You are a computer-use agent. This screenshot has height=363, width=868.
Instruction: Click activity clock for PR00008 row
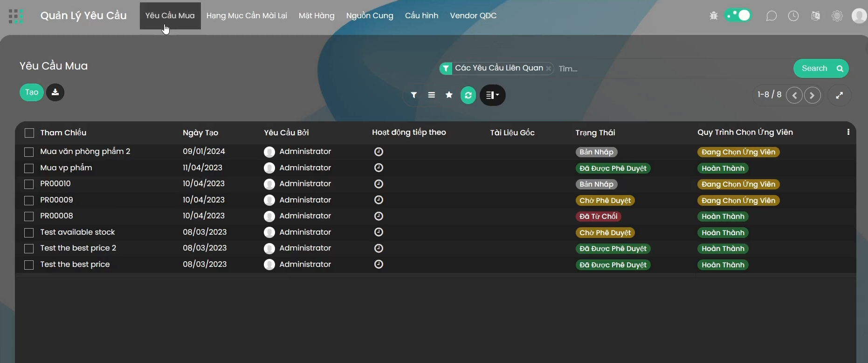click(x=379, y=216)
